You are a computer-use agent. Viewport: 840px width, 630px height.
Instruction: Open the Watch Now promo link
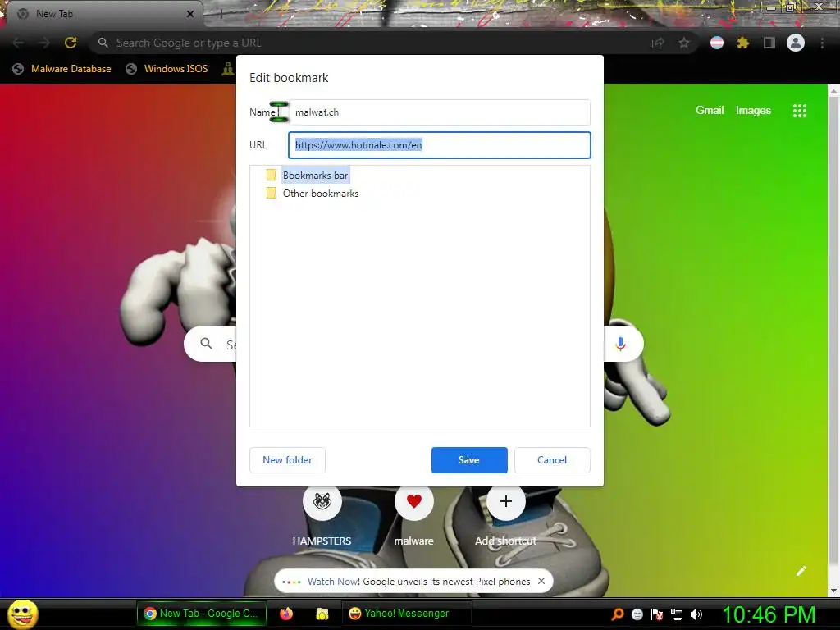pos(334,582)
